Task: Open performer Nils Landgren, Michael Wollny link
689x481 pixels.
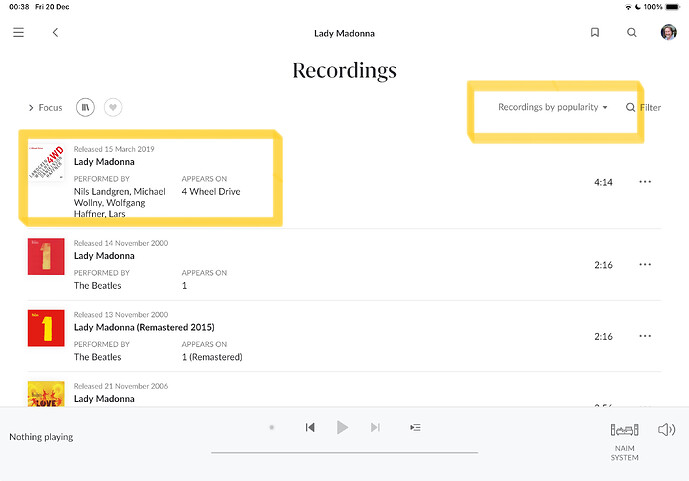Action: pyautogui.click(x=120, y=203)
